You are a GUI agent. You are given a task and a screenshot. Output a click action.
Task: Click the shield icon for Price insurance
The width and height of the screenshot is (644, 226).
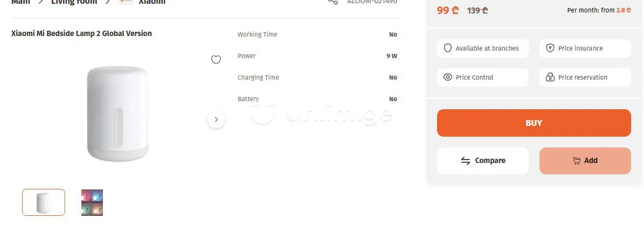click(550, 48)
